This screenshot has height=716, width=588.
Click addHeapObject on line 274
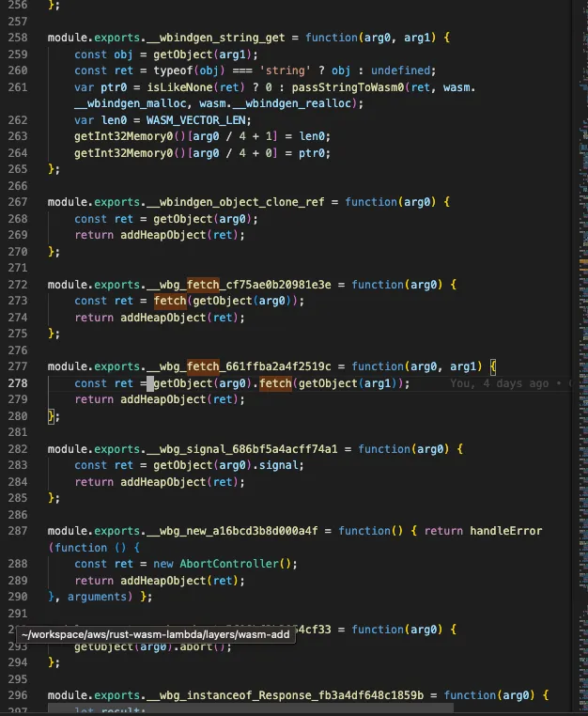point(163,318)
